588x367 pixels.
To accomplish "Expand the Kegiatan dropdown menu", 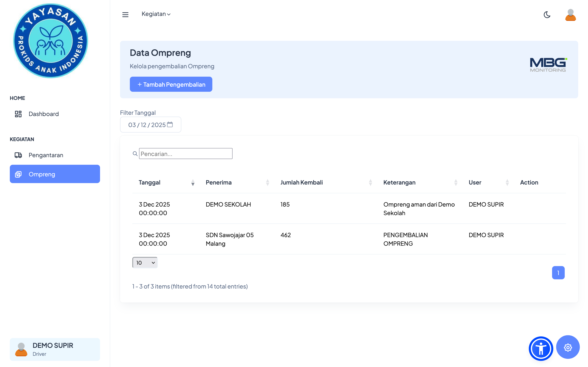I will pyautogui.click(x=156, y=14).
